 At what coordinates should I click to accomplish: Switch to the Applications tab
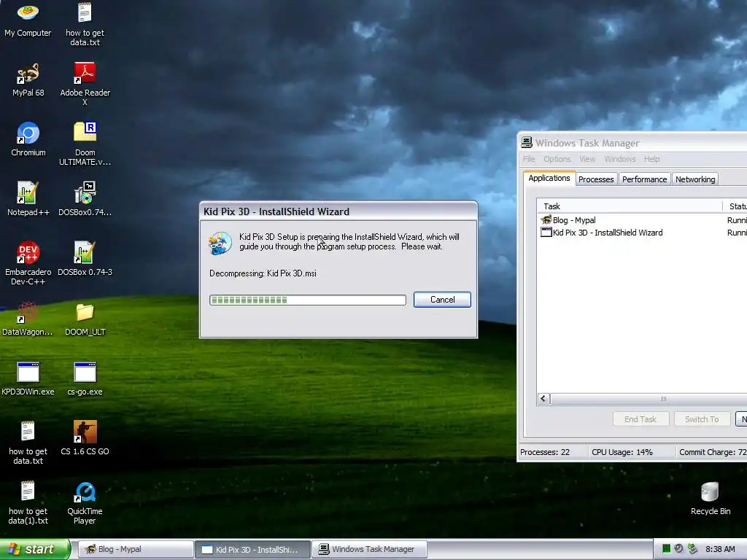tap(549, 178)
